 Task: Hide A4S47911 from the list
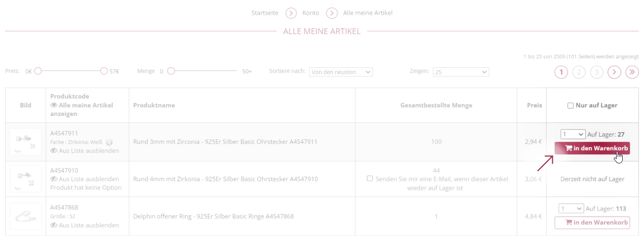pyautogui.click(x=54, y=151)
